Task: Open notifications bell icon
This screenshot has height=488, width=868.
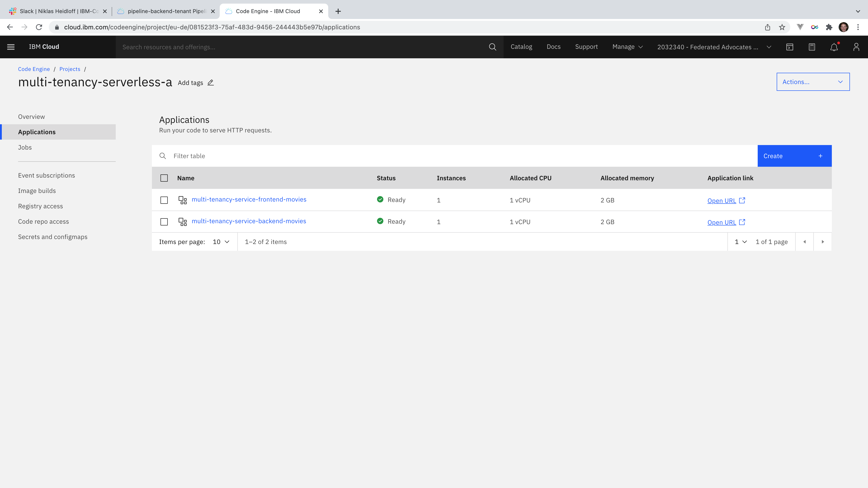Action: tap(834, 47)
